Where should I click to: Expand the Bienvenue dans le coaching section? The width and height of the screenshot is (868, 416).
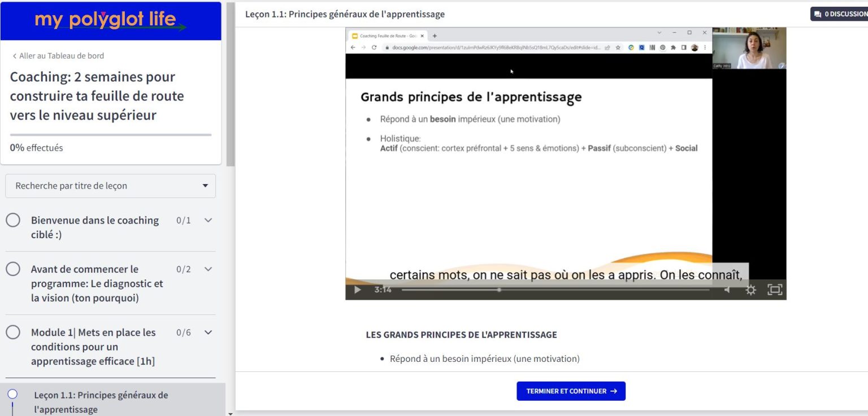208,220
